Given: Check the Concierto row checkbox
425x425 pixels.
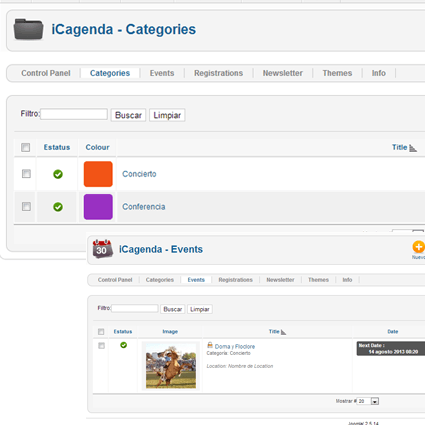Looking at the screenshot, I should (26, 174).
